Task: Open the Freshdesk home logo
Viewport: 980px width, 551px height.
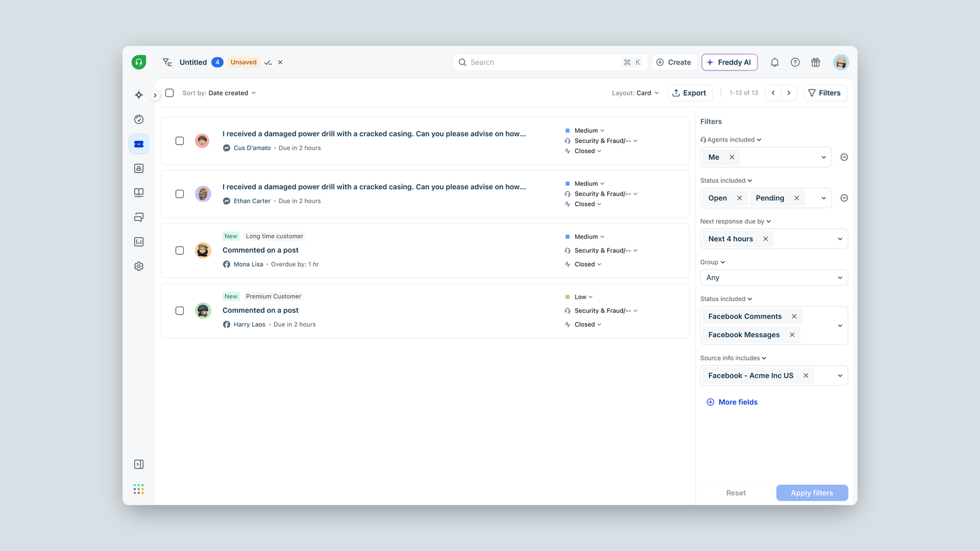Action: [139, 62]
